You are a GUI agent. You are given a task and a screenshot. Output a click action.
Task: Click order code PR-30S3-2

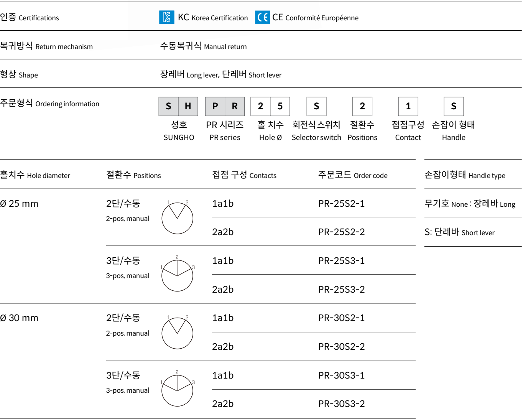point(341,404)
